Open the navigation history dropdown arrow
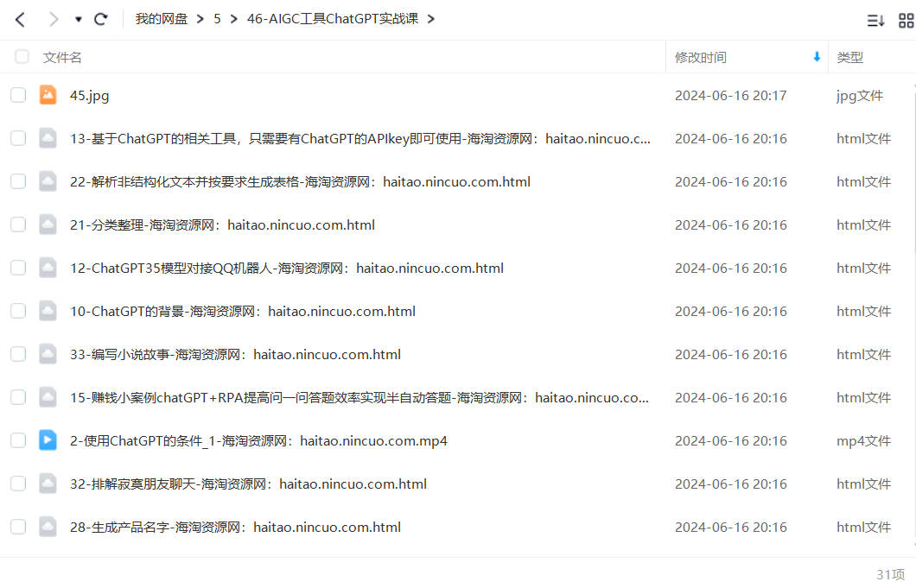Image resolution: width=916 pixels, height=588 pixels. click(x=79, y=19)
